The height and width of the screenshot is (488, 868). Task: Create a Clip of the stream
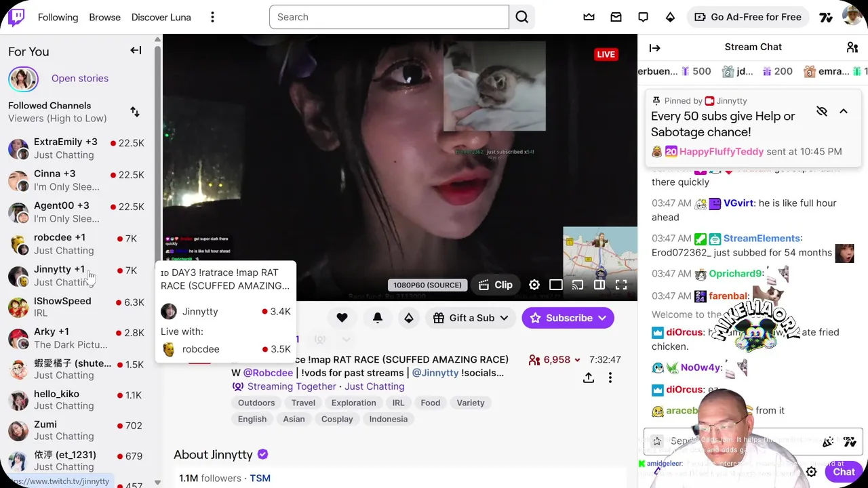496,285
